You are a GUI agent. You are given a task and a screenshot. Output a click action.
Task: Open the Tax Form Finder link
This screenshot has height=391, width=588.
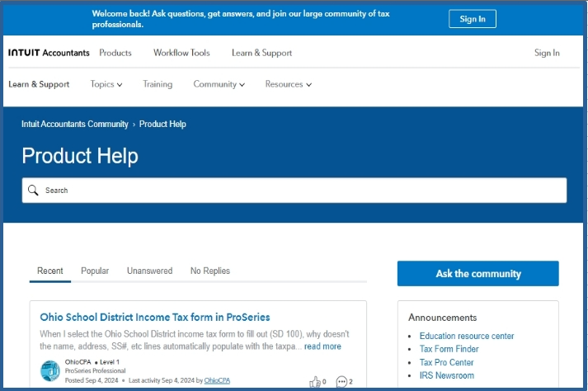pos(449,350)
